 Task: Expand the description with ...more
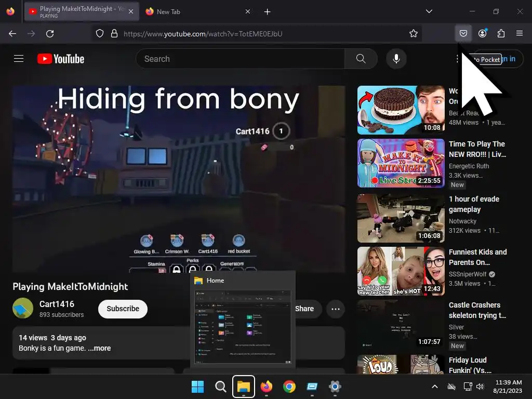click(x=99, y=348)
